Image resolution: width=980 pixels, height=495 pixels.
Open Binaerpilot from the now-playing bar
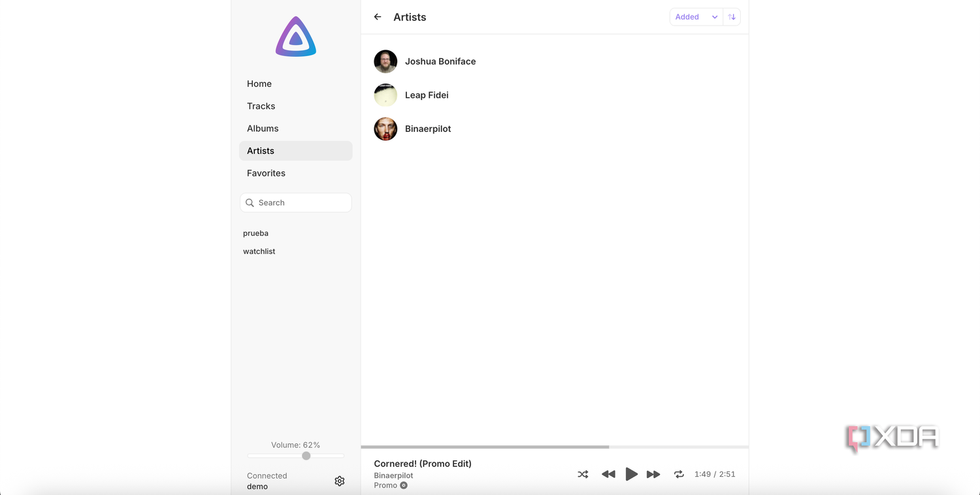(x=393, y=475)
